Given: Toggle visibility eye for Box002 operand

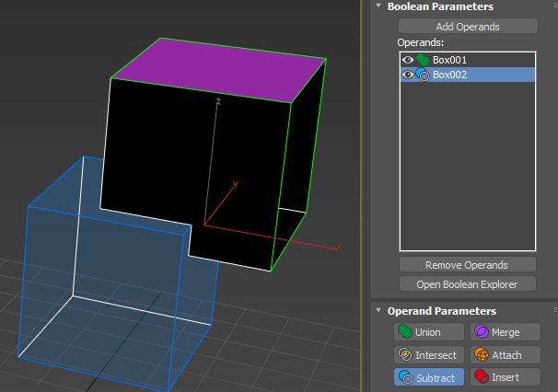Looking at the screenshot, I should point(408,75).
